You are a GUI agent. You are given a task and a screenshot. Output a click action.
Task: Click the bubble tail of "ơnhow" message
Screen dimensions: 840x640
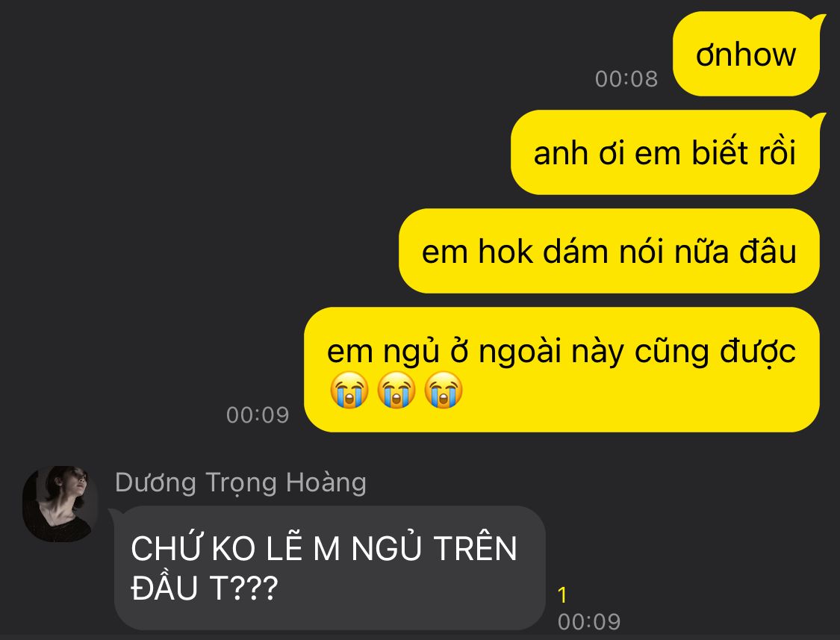[817, 22]
